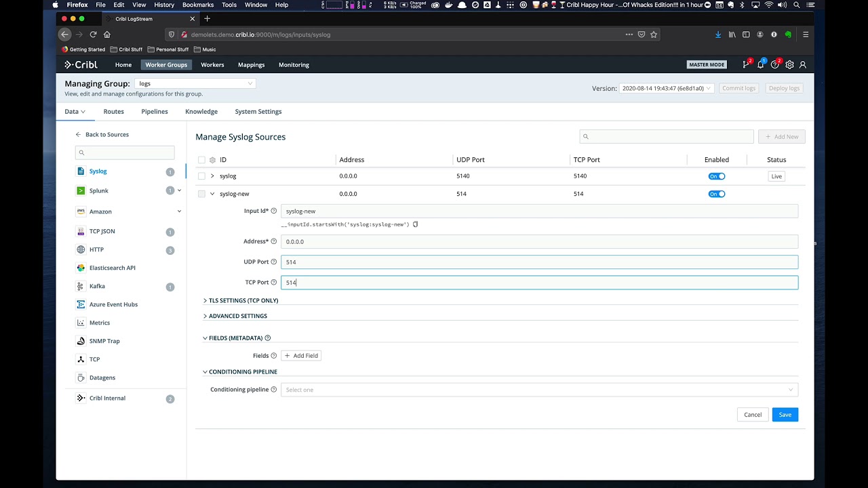Reload the page in Firefox
868x488 pixels.
pyautogui.click(x=93, y=34)
